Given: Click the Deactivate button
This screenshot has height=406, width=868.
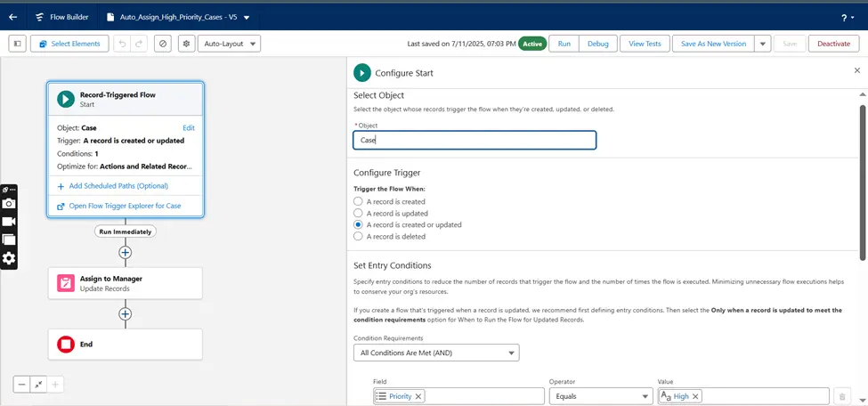Looking at the screenshot, I should point(833,44).
